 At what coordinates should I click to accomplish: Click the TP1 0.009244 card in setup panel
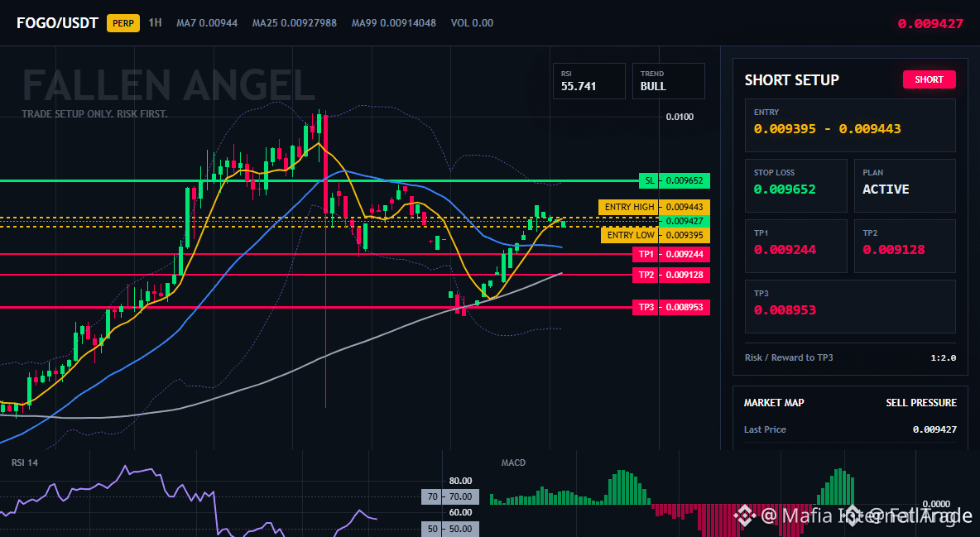point(795,246)
